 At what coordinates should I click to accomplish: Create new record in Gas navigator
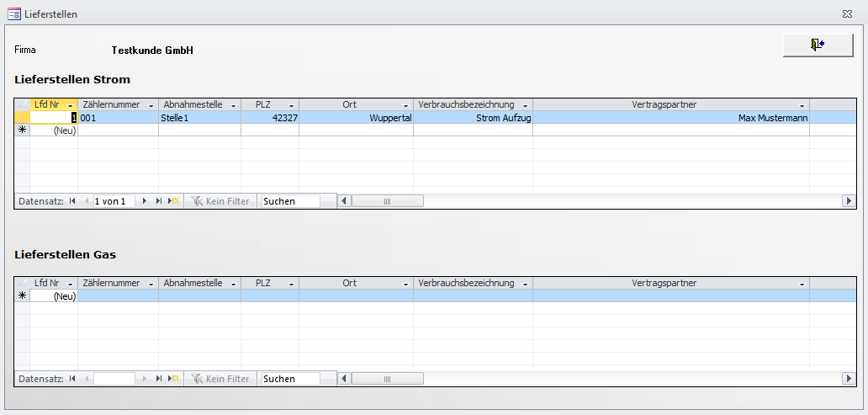tap(173, 379)
